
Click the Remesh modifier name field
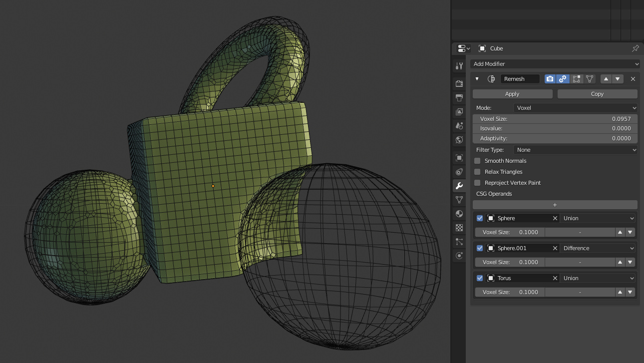tap(520, 79)
